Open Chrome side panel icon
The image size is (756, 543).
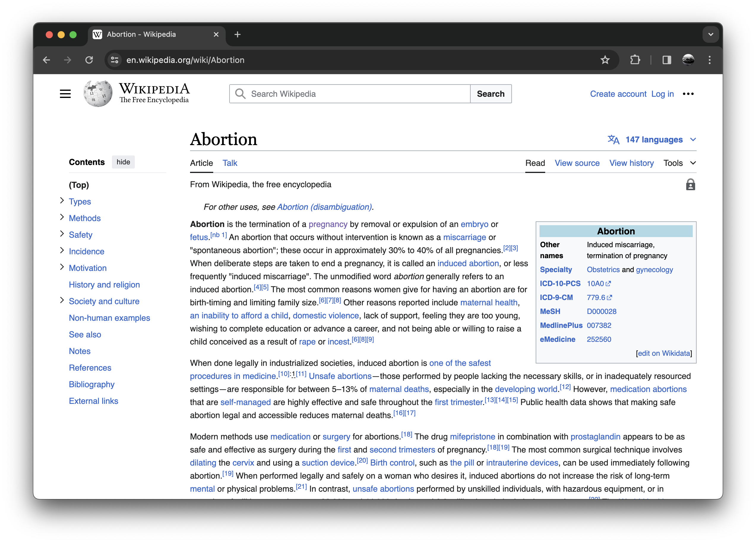[666, 60]
